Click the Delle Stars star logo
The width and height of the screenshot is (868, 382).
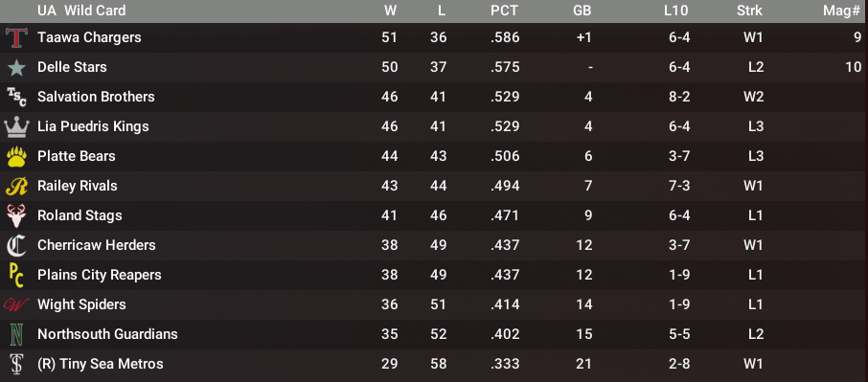(16, 67)
